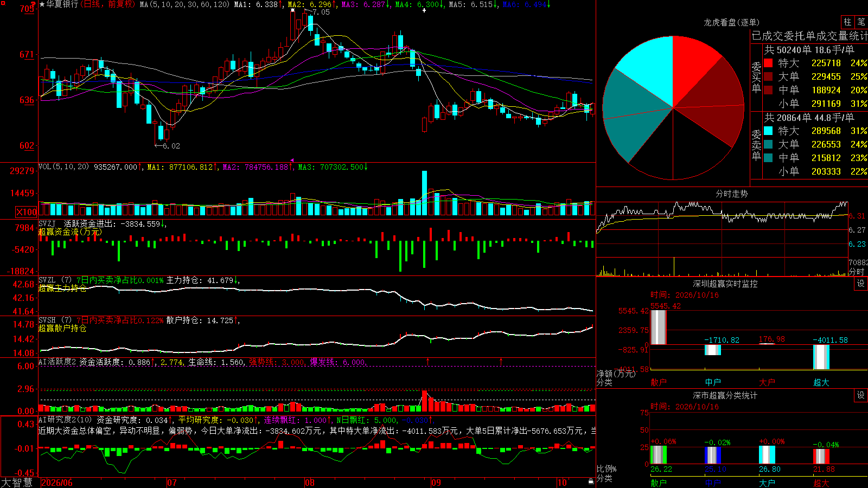
Task: Click the star icon before 华夏银行
Action: [42, 4]
